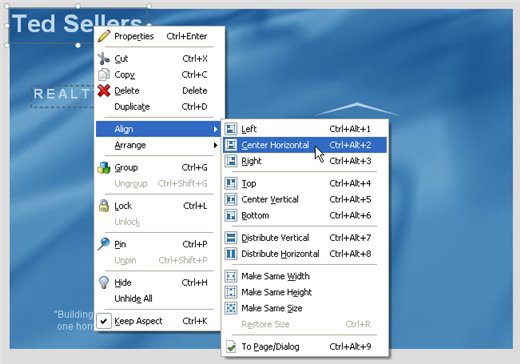Toggle the Keep Aspect checkmark
Viewport: 520px width, 364px height.
pyautogui.click(x=104, y=321)
